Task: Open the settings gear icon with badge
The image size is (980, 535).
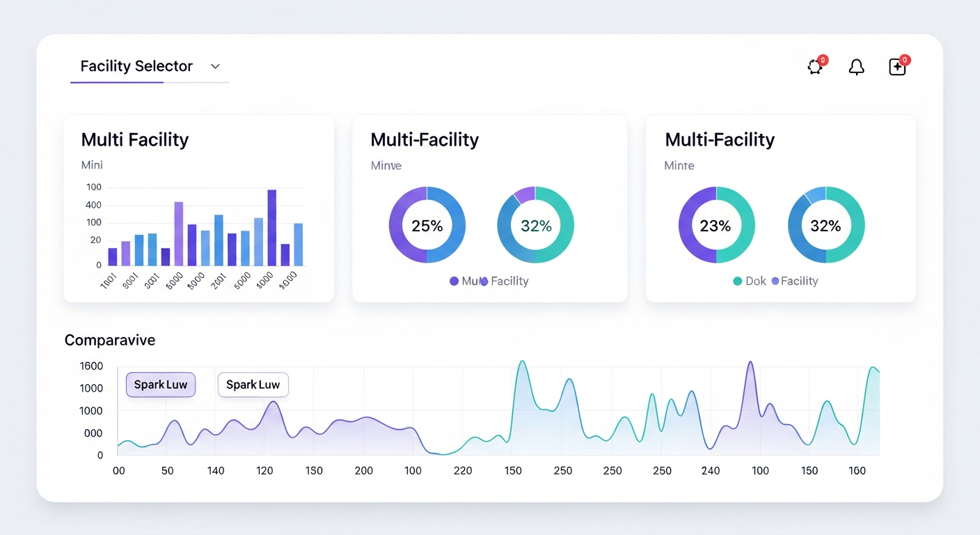Action: [815, 67]
